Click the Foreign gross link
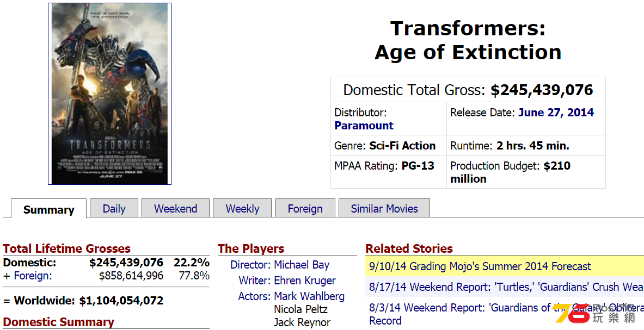This screenshot has width=644, height=330. point(33,276)
